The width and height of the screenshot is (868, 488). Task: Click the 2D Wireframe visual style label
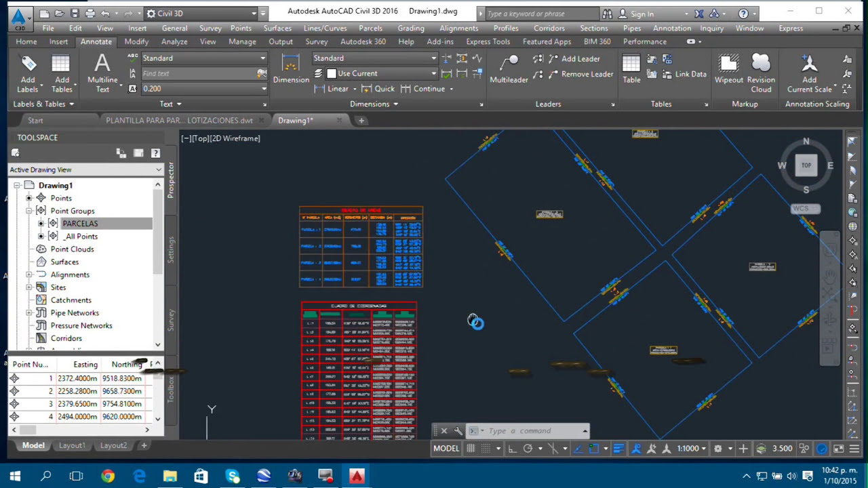pyautogui.click(x=236, y=138)
